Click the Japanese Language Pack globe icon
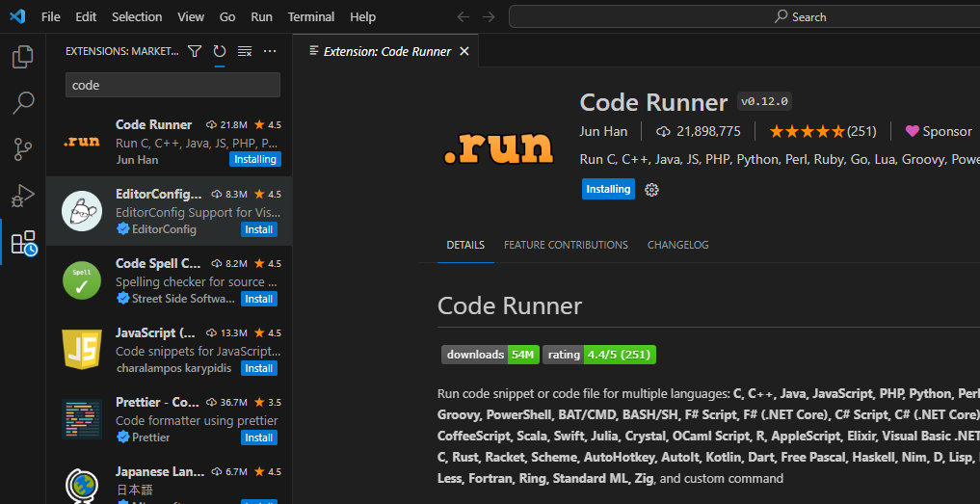 click(x=82, y=486)
